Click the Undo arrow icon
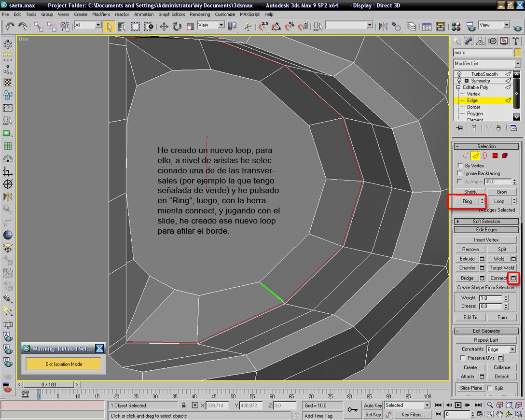Image resolution: width=525 pixels, height=420 pixels. pyautogui.click(x=10, y=26)
